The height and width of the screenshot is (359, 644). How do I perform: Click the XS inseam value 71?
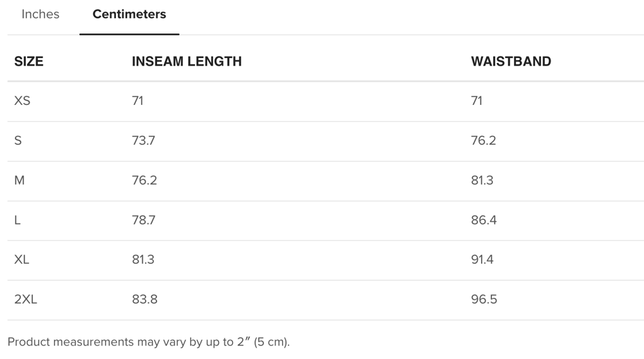pyautogui.click(x=138, y=101)
